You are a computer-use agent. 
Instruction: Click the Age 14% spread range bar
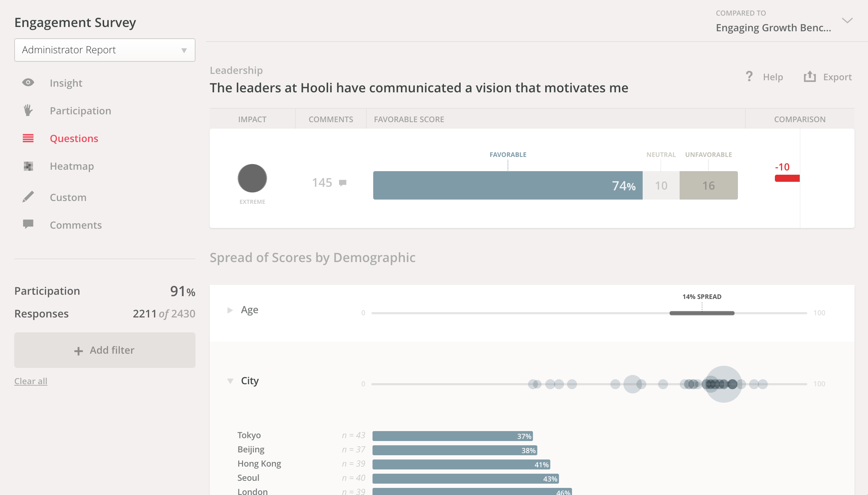[x=702, y=313]
